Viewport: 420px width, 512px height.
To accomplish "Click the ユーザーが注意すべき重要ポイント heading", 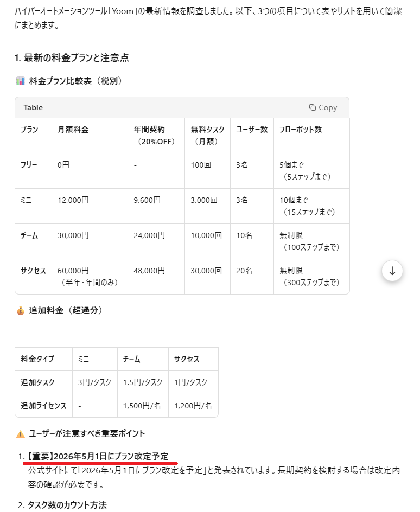I will tap(87, 434).
